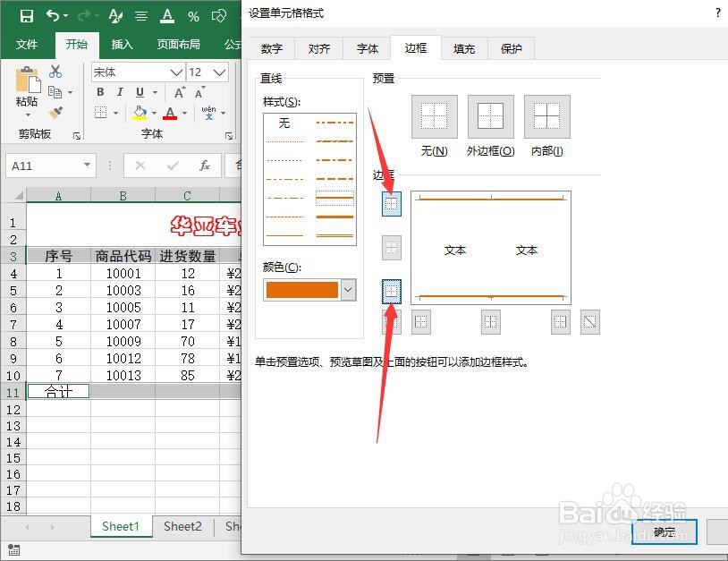The height and width of the screenshot is (561, 728).
Task: Click the percent style icon in quick access toolbar
Action: (193, 17)
